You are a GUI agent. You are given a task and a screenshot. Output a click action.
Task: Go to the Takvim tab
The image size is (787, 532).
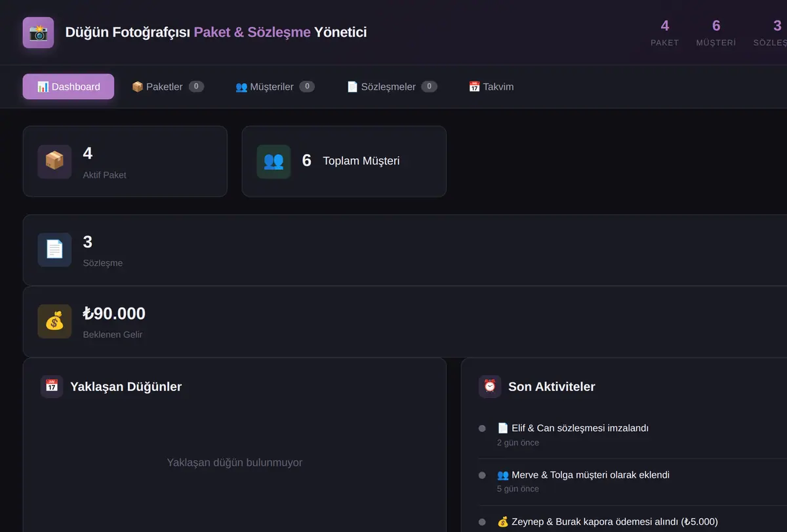(x=491, y=87)
